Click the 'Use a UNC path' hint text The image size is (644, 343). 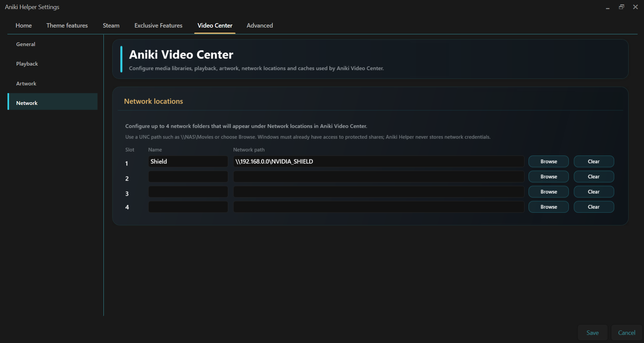(308, 137)
